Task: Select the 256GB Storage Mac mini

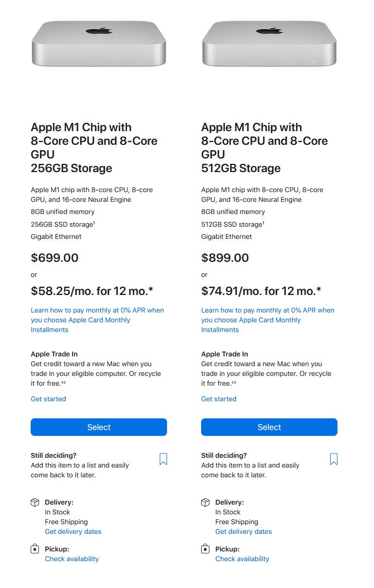Action: coord(99,427)
